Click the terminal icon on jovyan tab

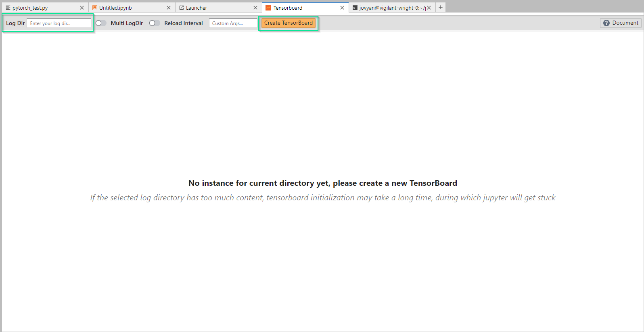click(355, 8)
